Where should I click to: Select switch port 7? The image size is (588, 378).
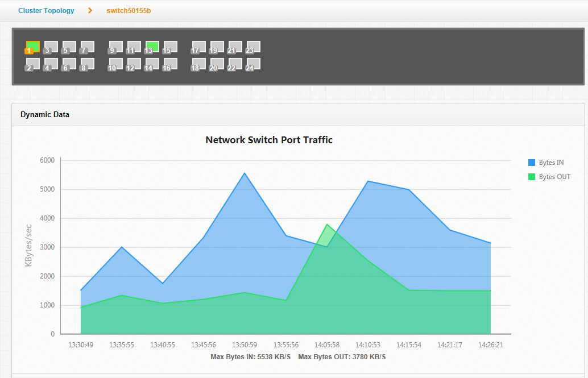(x=88, y=47)
